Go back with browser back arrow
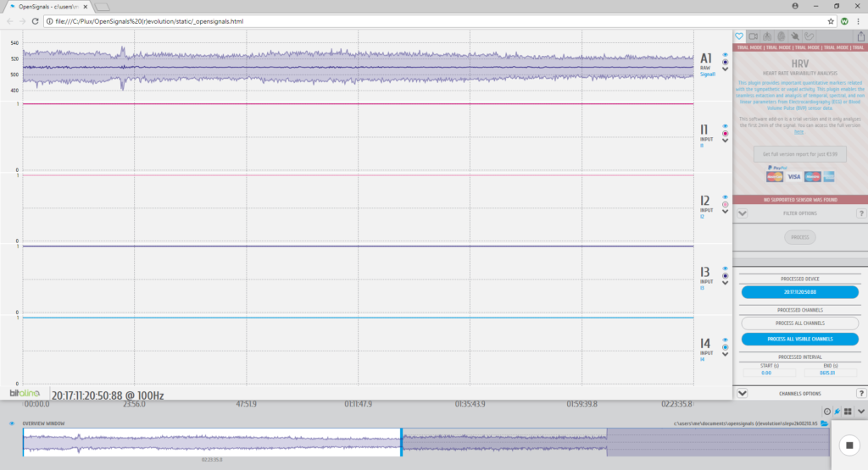 9,21
